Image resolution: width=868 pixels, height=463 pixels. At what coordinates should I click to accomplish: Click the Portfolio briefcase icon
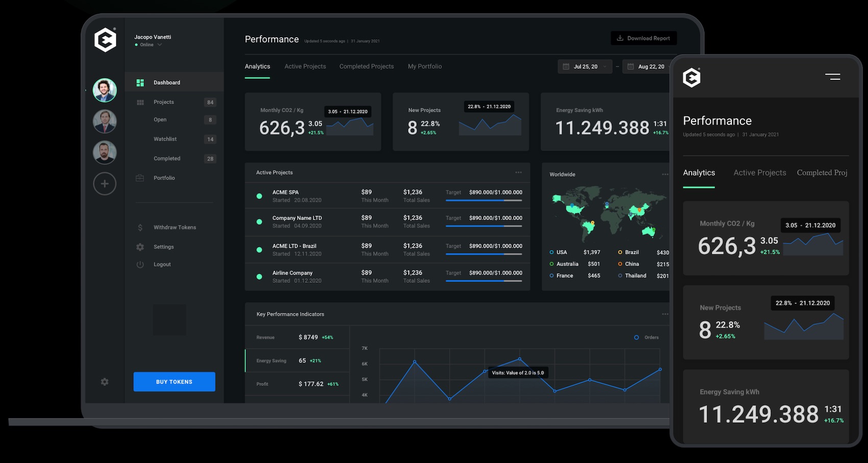tap(140, 178)
